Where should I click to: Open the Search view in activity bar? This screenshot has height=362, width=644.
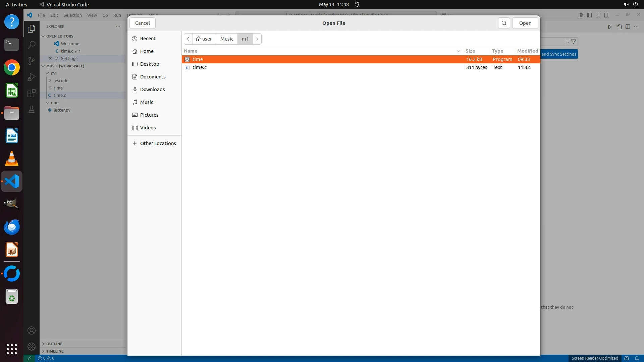(32, 45)
